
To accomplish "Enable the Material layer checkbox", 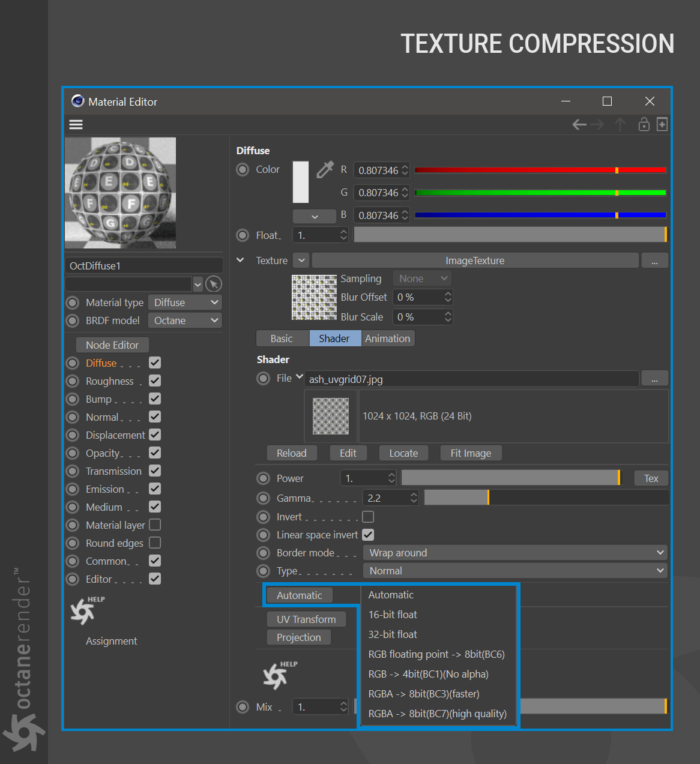I will (x=155, y=525).
